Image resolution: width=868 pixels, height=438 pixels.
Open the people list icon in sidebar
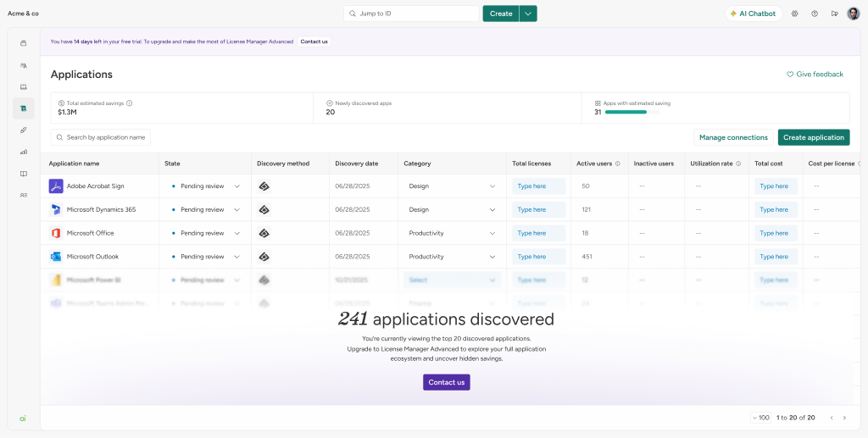[23, 195]
